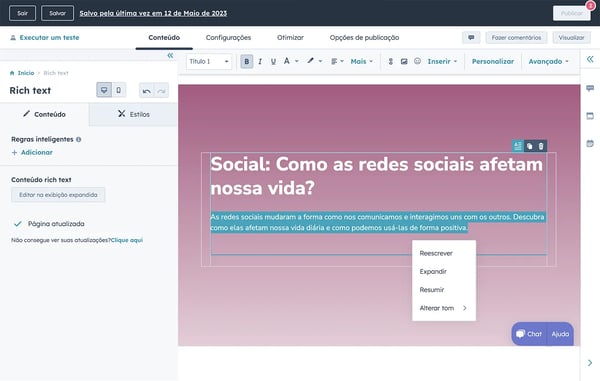Switch to desktop preview mode
The height and width of the screenshot is (381, 600).
coord(104,90)
